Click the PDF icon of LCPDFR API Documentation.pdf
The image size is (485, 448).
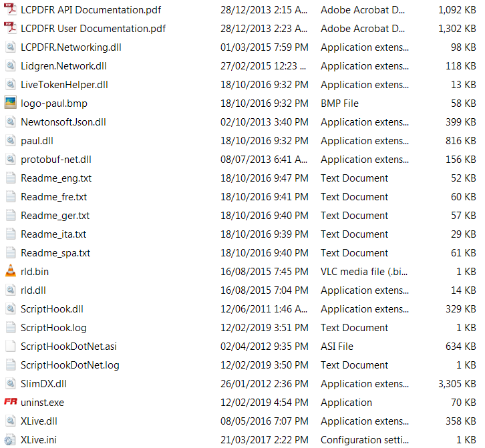(10, 9)
